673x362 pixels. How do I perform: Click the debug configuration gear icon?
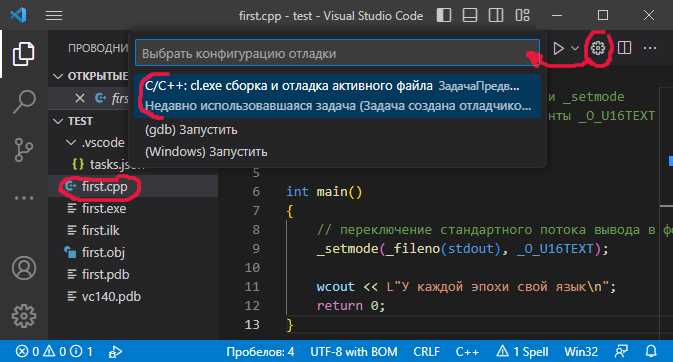[x=598, y=48]
